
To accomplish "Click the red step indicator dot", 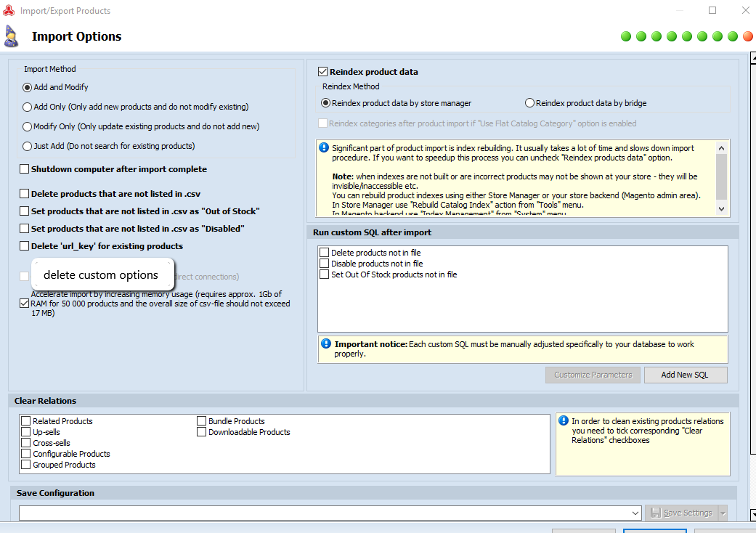I will (748, 36).
